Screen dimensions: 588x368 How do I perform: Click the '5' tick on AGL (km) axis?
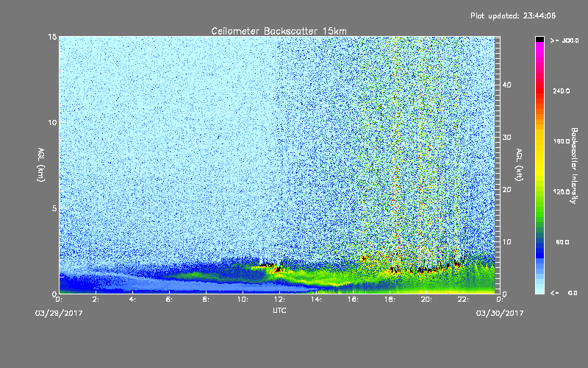(54, 208)
